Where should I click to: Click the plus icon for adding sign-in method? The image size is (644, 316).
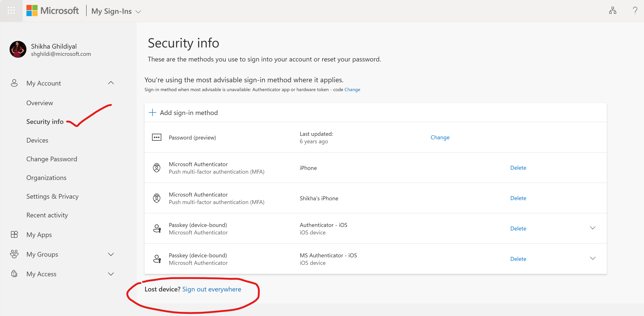coord(152,113)
